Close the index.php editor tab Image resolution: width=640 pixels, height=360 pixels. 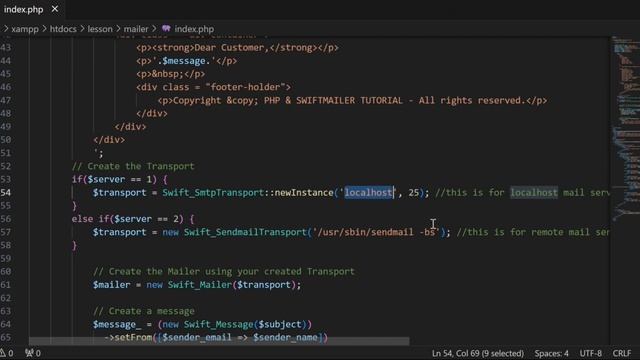[55, 9]
